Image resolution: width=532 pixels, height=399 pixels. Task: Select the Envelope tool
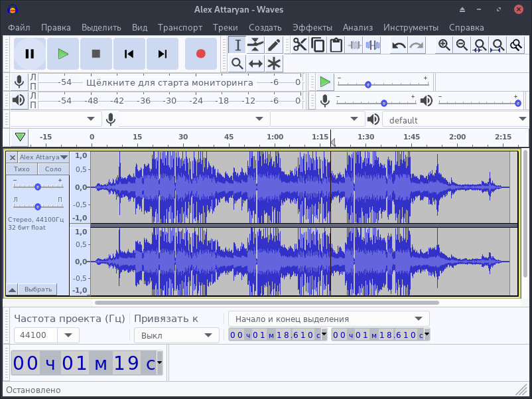[x=255, y=45]
